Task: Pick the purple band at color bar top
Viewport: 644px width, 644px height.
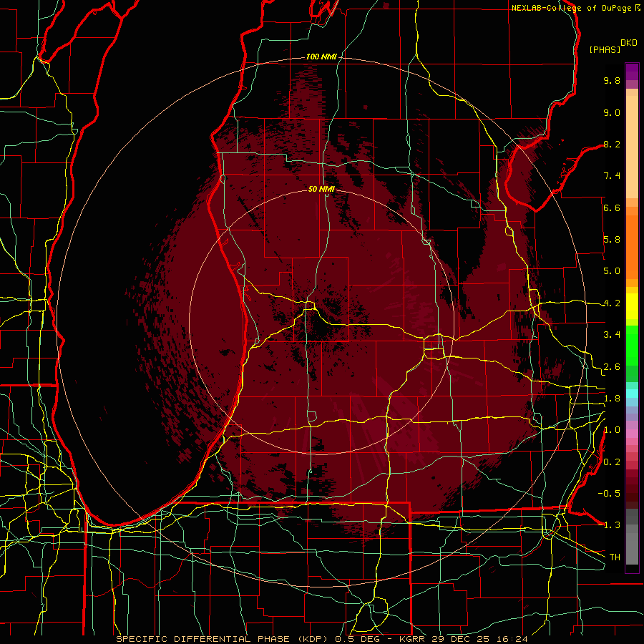Action: (x=632, y=72)
